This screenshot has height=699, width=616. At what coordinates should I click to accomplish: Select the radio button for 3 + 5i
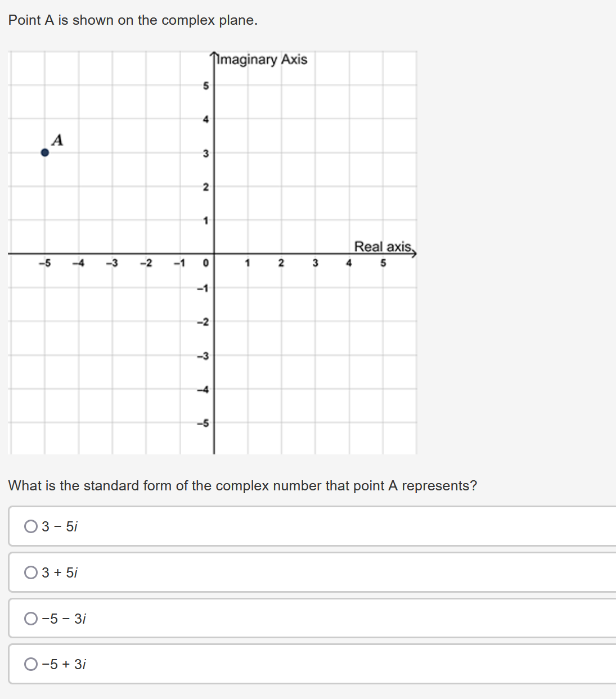pyautogui.click(x=30, y=572)
